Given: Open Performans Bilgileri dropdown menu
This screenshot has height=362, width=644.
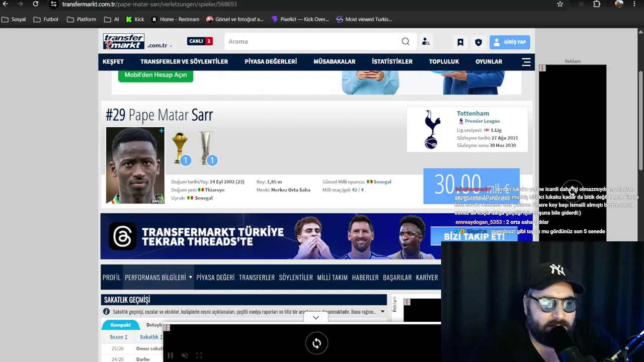Looking at the screenshot, I should [158, 278].
